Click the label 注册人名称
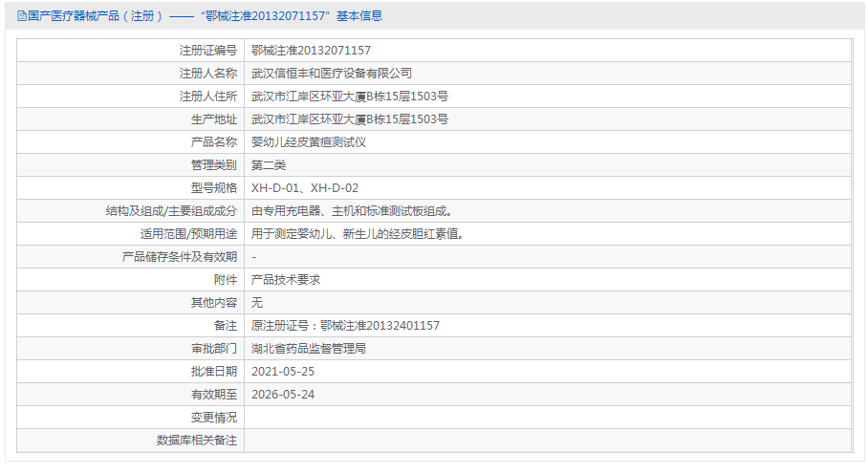The width and height of the screenshot is (868, 474). [x=208, y=73]
